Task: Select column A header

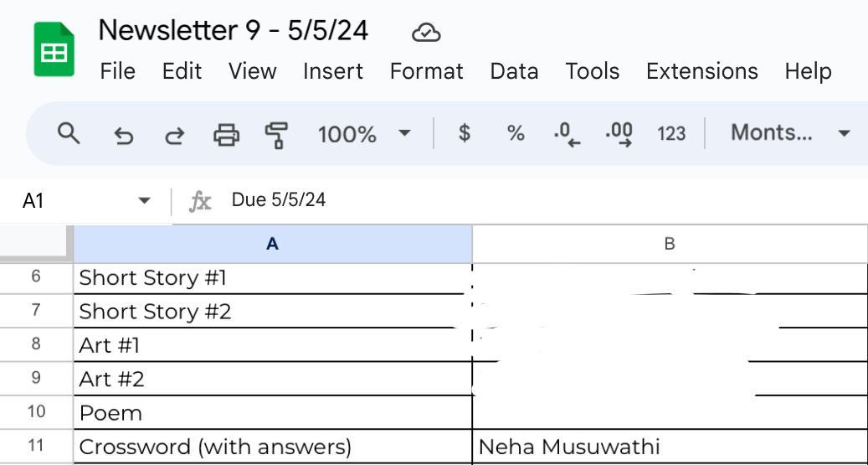Action: [272, 244]
